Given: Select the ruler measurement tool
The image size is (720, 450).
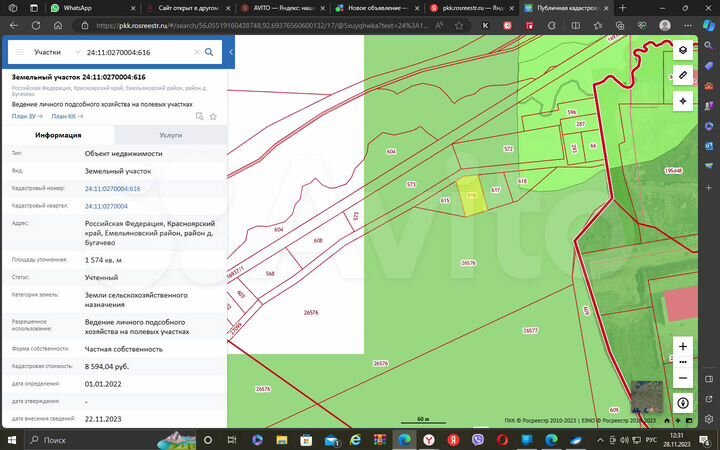Looking at the screenshot, I should (x=682, y=75).
